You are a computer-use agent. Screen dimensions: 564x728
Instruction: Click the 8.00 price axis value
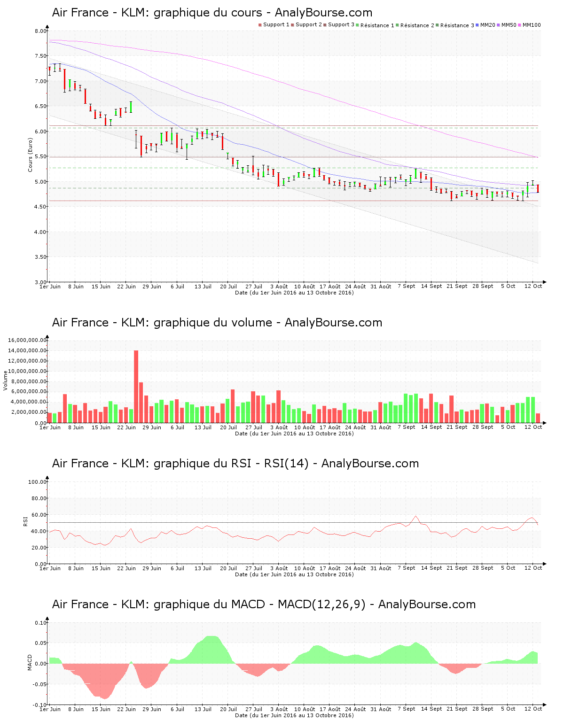(41, 31)
